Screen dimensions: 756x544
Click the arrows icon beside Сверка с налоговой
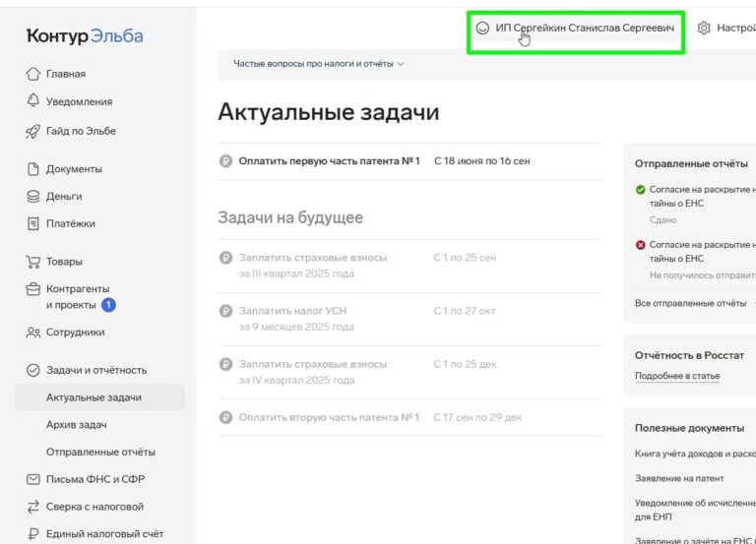(32, 507)
